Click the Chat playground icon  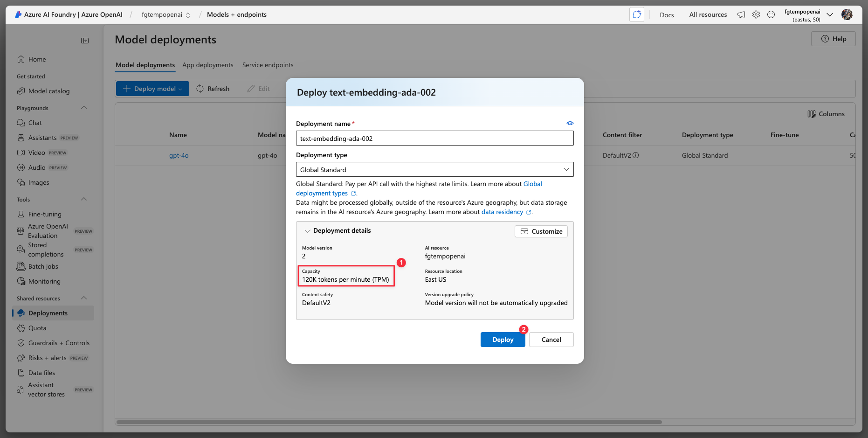(x=21, y=123)
